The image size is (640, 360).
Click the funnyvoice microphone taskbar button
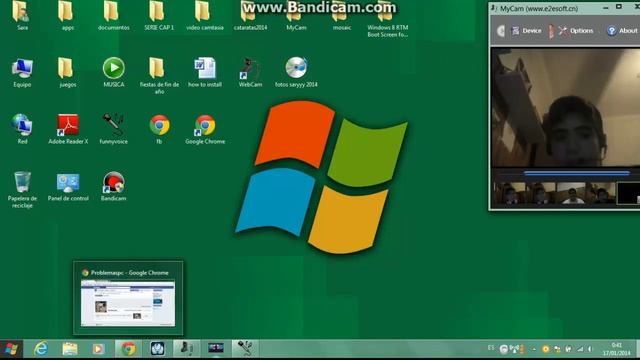click(245, 349)
